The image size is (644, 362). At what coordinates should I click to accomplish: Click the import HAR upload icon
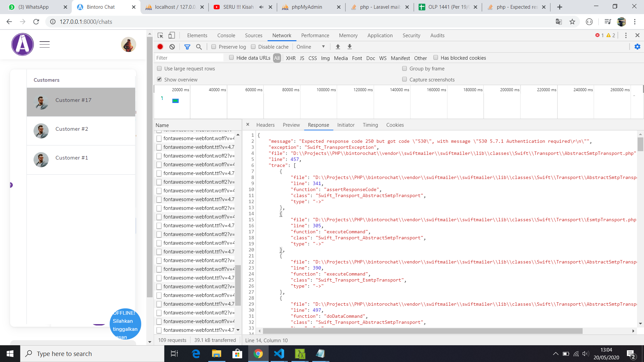(338, 47)
